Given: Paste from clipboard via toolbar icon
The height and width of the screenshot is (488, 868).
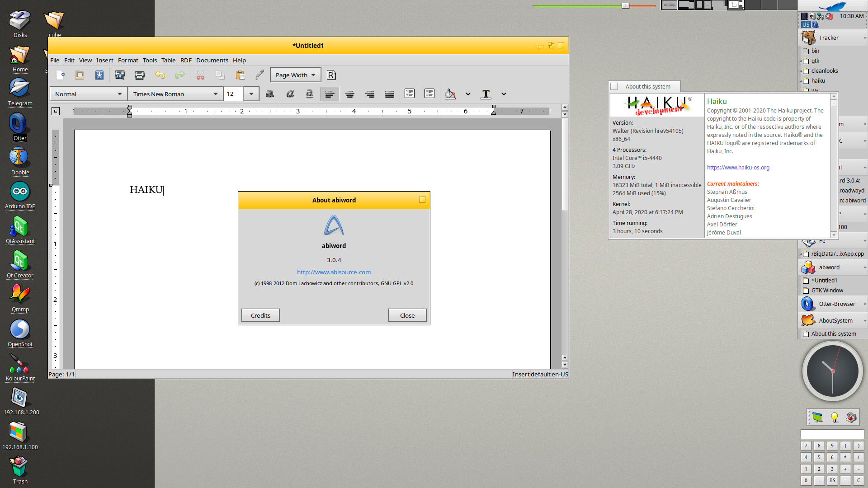Looking at the screenshot, I should (x=240, y=75).
